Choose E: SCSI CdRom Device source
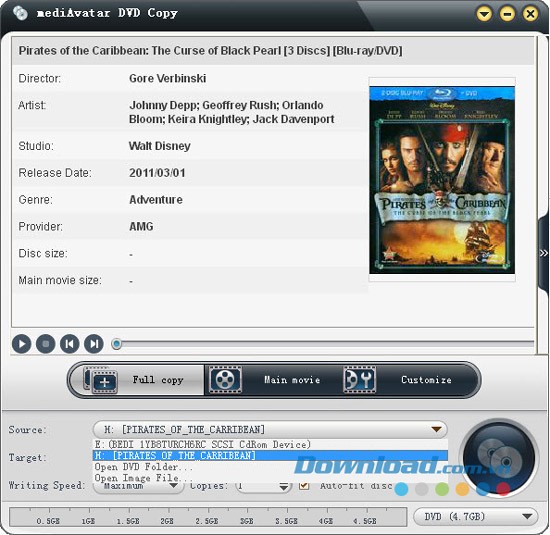This screenshot has width=550, height=535. point(270,444)
